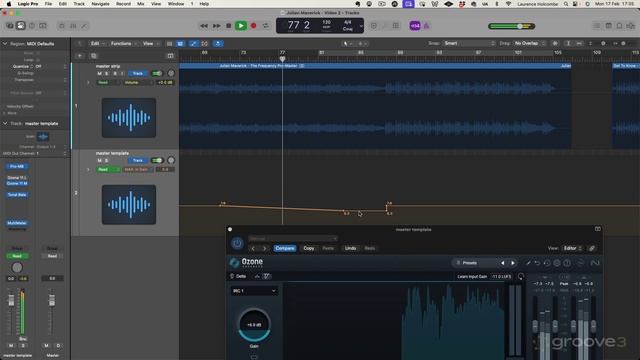640x360 pixels.
Task: Click the master strip track waveform icon
Action: (x=129, y=118)
